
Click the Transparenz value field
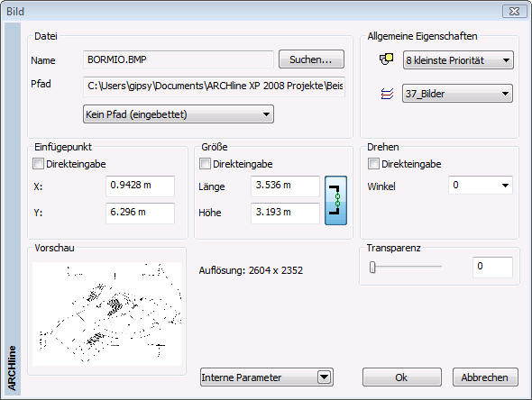492,268
